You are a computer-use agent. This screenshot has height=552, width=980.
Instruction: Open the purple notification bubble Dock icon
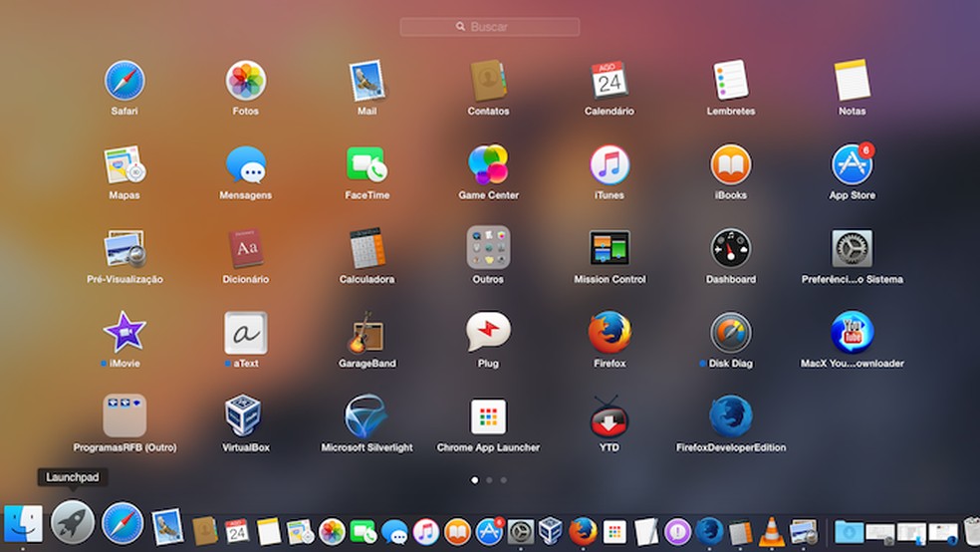pos(677,532)
